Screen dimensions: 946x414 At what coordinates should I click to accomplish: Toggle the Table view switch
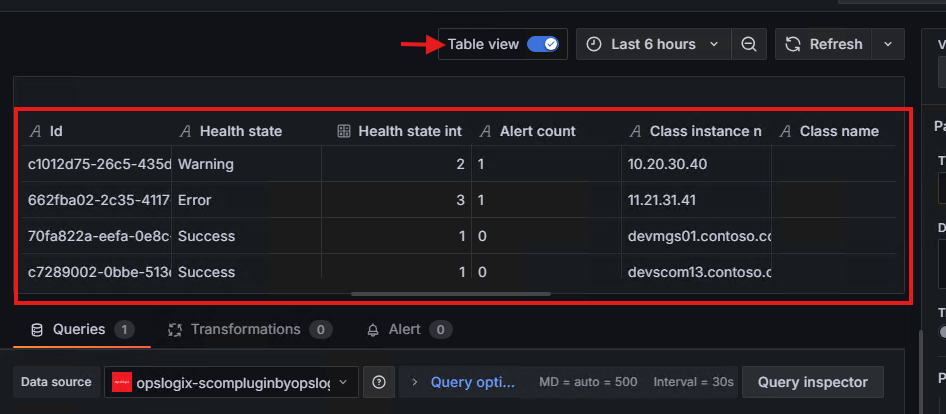(542, 44)
